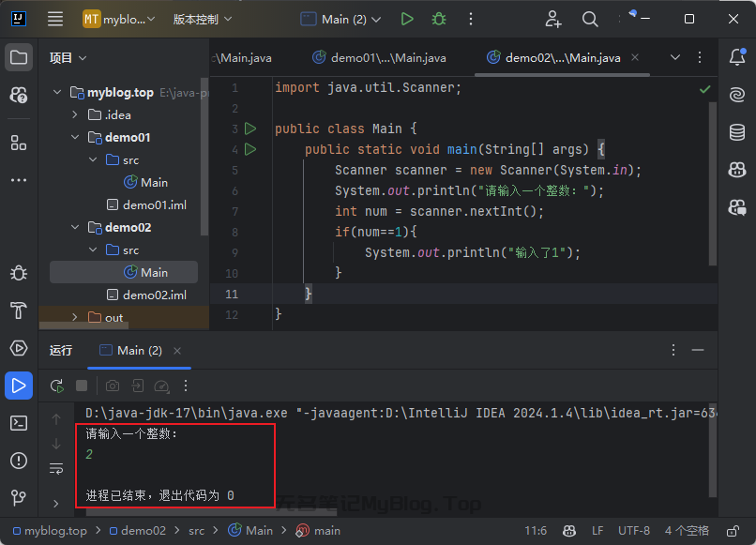Show more tool windows ellipsis
This screenshot has height=545, width=756.
[19, 180]
